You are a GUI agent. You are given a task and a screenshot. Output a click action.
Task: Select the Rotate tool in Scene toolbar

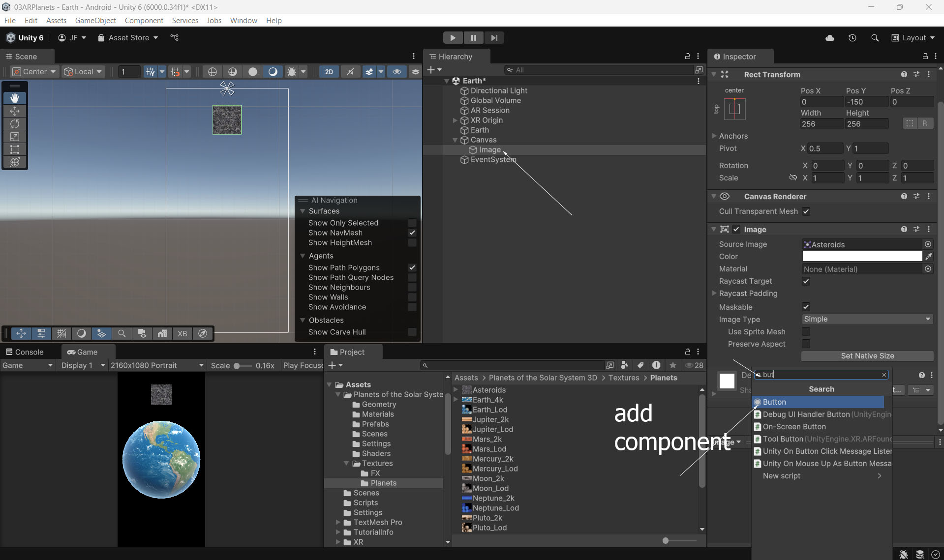[x=15, y=124]
